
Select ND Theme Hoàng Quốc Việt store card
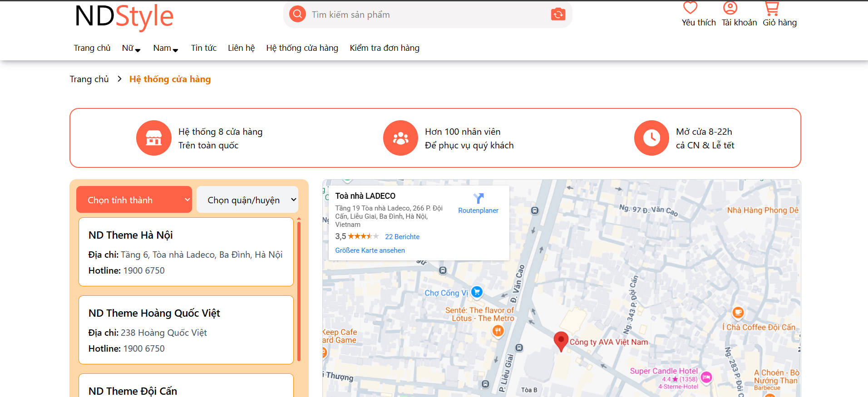186,330
